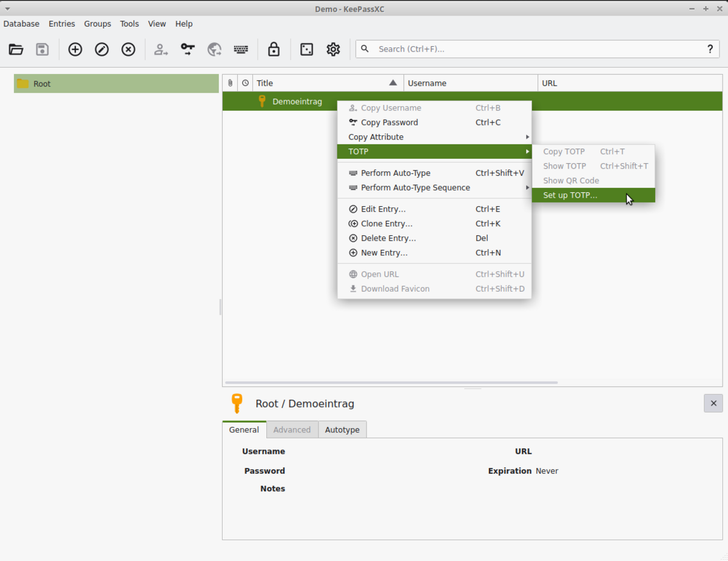Close the entry preview panel
This screenshot has height=561, width=728.
click(x=713, y=403)
